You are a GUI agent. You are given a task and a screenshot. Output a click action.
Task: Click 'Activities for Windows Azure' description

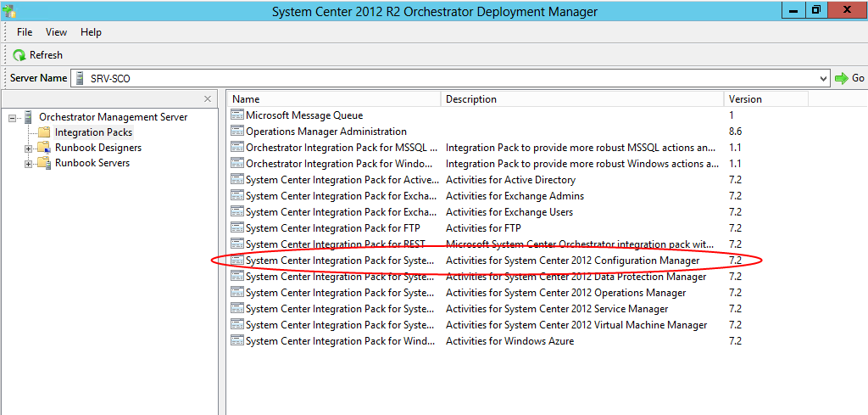point(509,341)
